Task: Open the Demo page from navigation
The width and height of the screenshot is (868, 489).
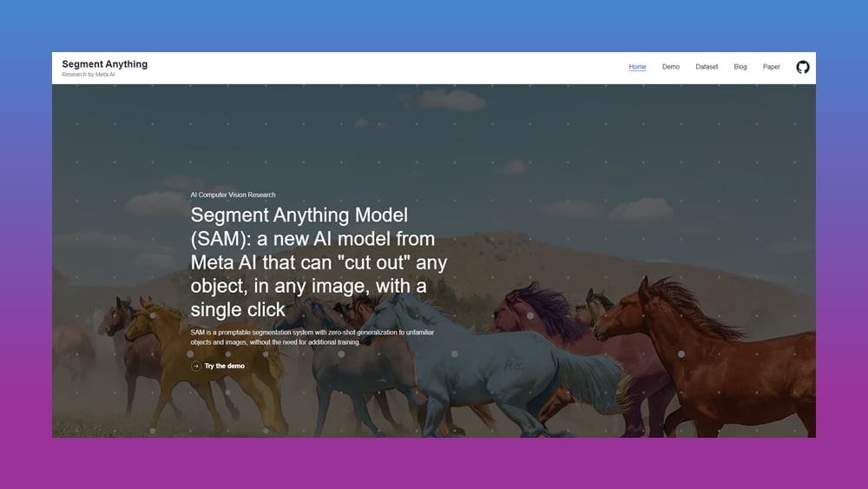Action: (671, 67)
